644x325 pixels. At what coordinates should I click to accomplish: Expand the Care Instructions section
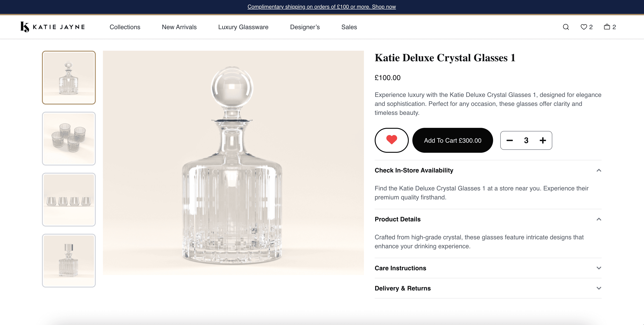(488, 268)
